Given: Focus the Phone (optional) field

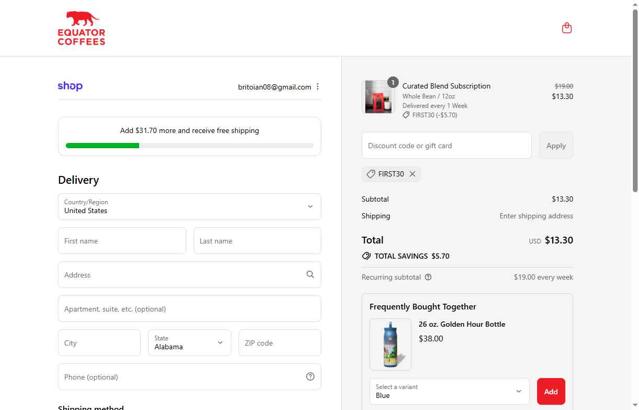Looking at the screenshot, I should [x=189, y=377].
